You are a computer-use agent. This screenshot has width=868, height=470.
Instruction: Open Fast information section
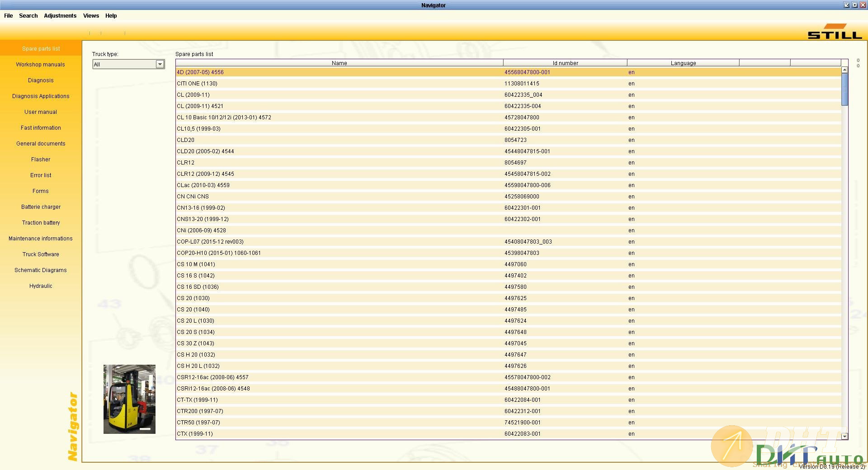point(41,128)
